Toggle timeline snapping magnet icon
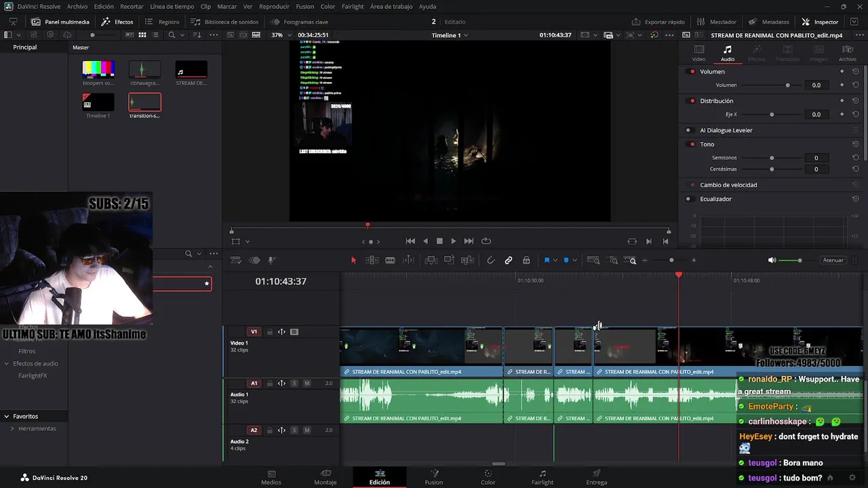The height and width of the screenshot is (488, 868). 491,260
